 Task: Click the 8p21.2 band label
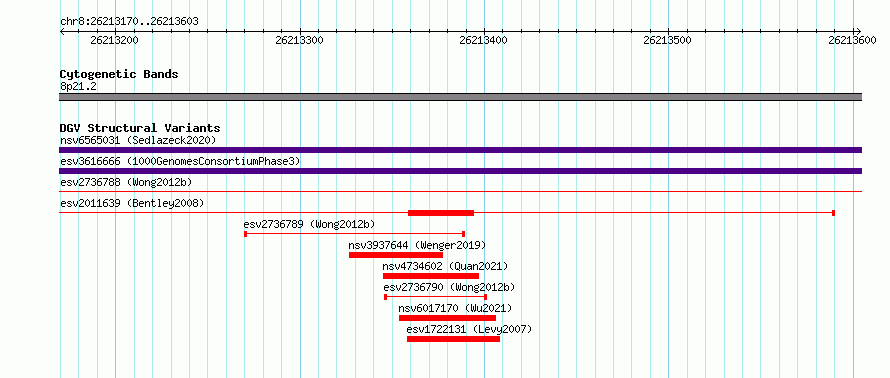point(78,87)
